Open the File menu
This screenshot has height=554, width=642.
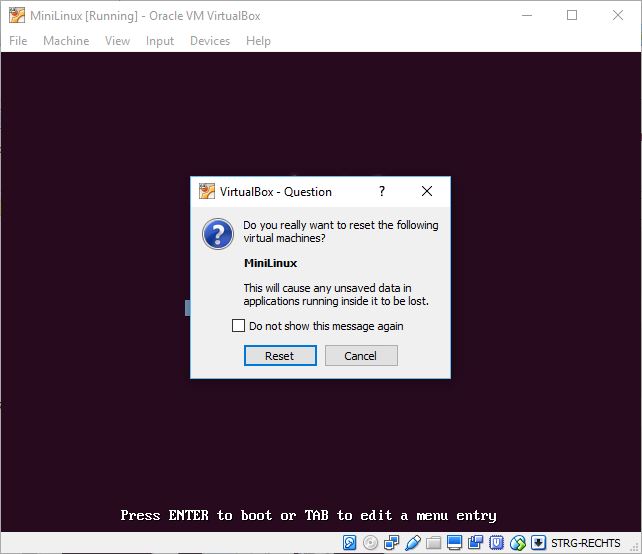18,41
